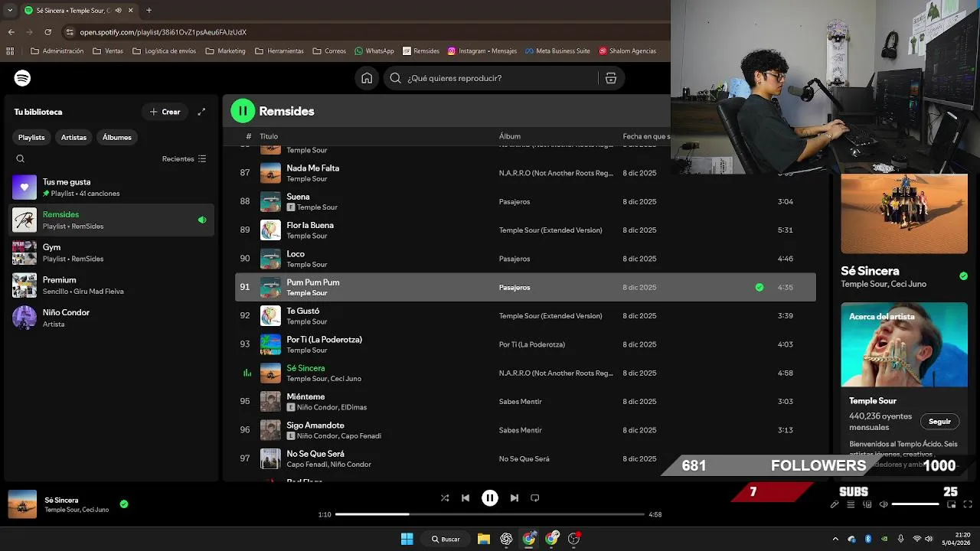Skip to next track

click(x=514, y=498)
